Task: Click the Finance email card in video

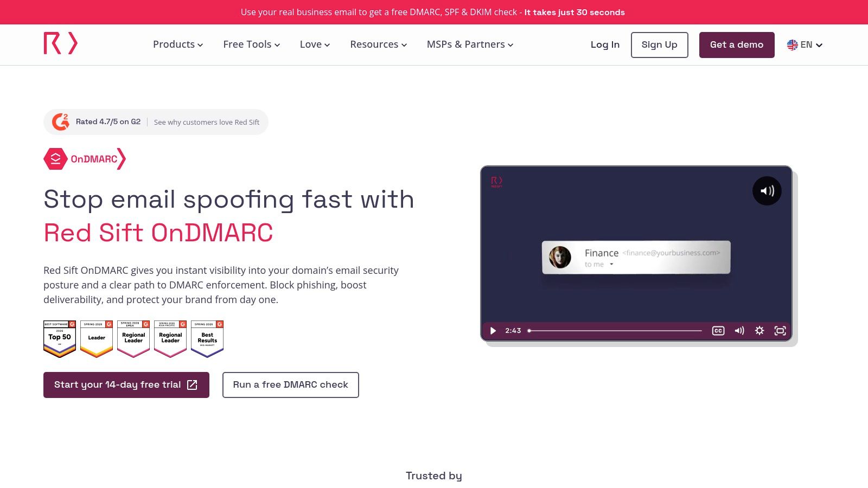Action: (x=636, y=258)
